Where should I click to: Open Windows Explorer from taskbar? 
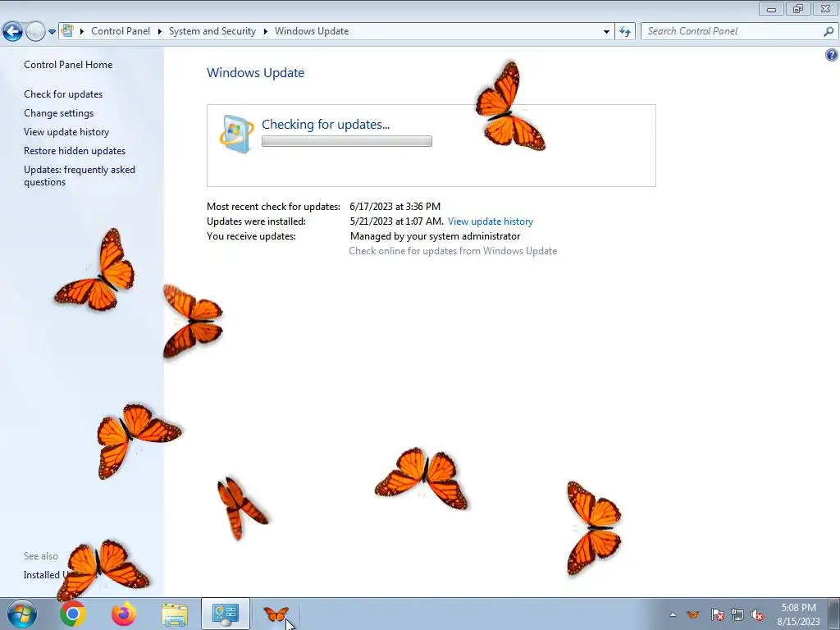(175, 614)
